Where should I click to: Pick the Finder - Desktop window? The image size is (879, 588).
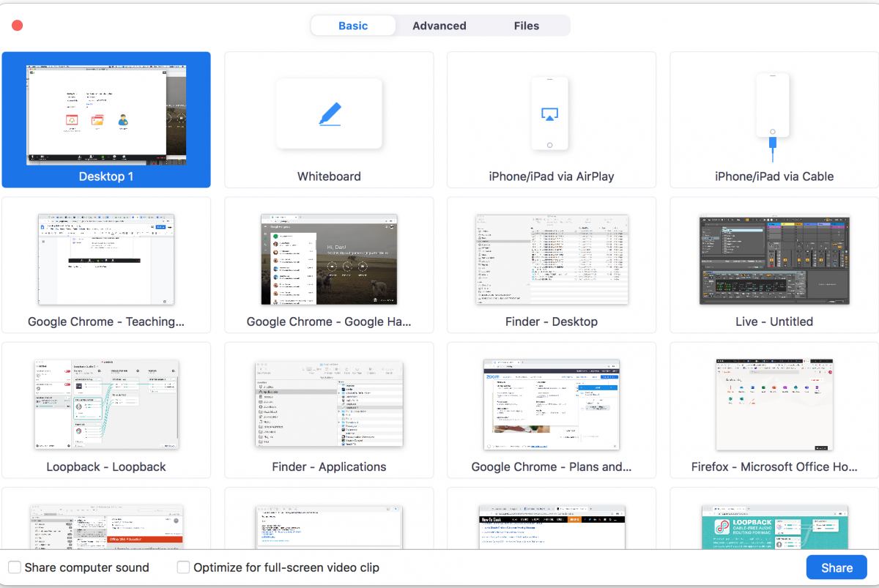(552, 265)
